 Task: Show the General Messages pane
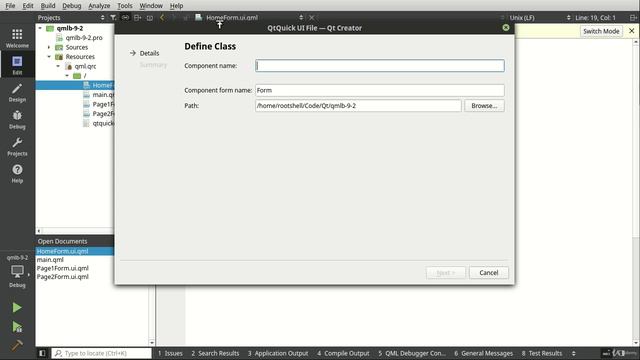pos(484,353)
